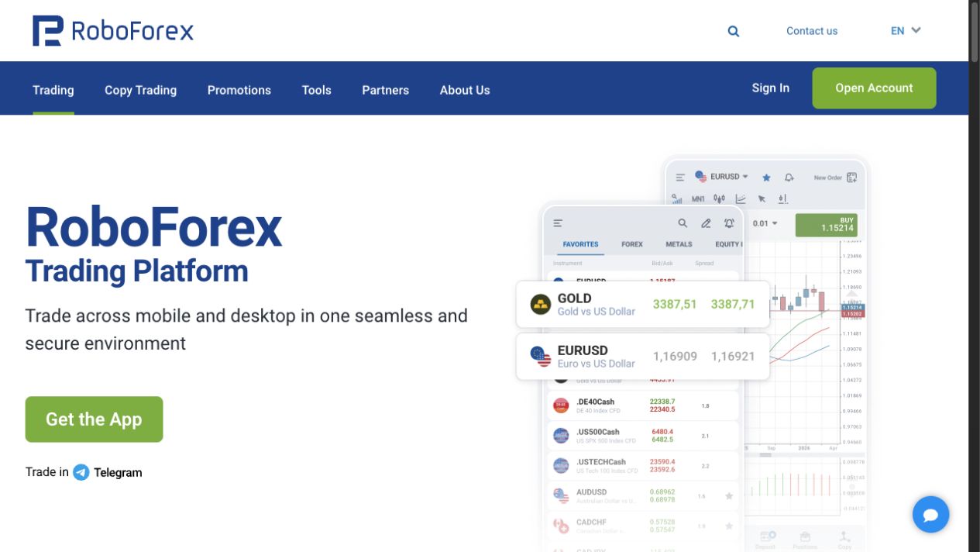
Task: Open the live chat bubble
Action: [x=930, y=515]
